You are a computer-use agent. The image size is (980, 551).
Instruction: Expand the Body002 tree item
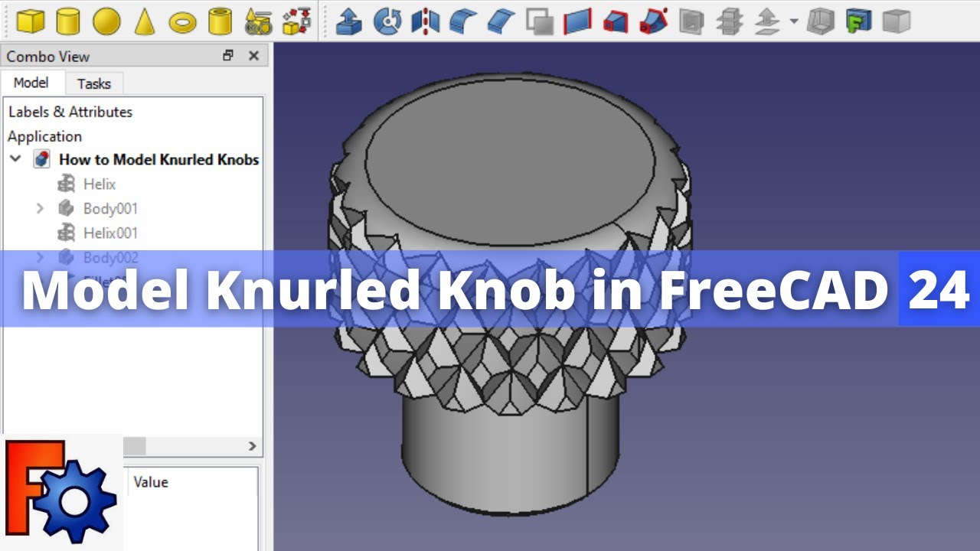click(x=41, y=257)
